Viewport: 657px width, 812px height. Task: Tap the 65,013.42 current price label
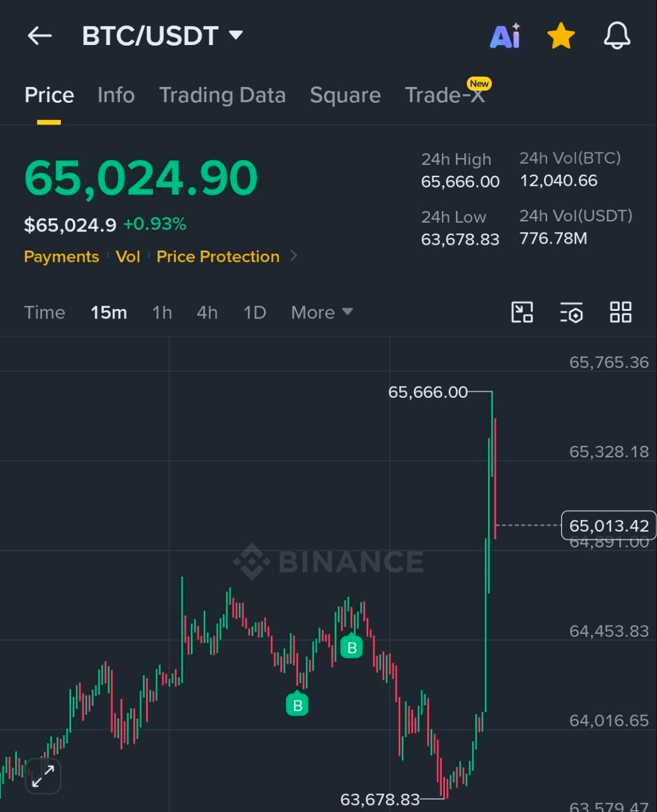pos(608,526)
